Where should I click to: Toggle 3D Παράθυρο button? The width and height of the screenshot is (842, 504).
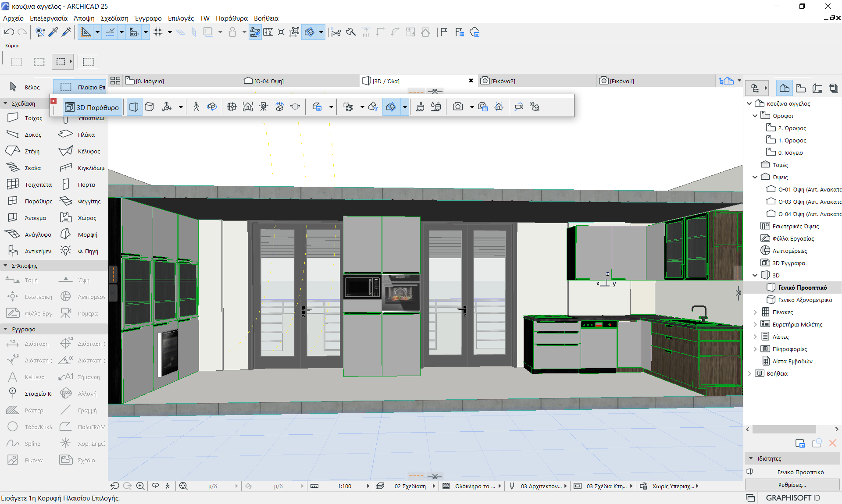click(x=92, y=107)
